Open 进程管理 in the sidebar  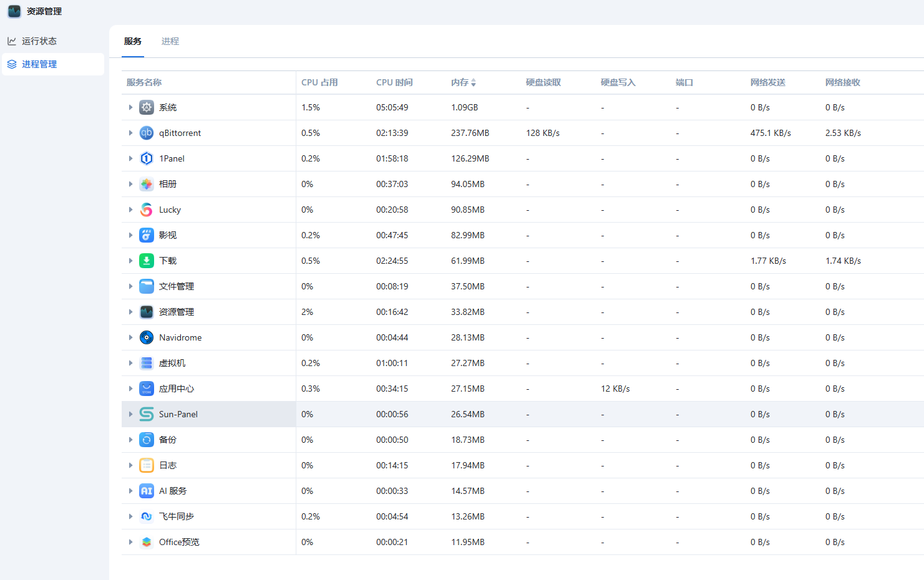pyautogui.click(x=39, y=64)
